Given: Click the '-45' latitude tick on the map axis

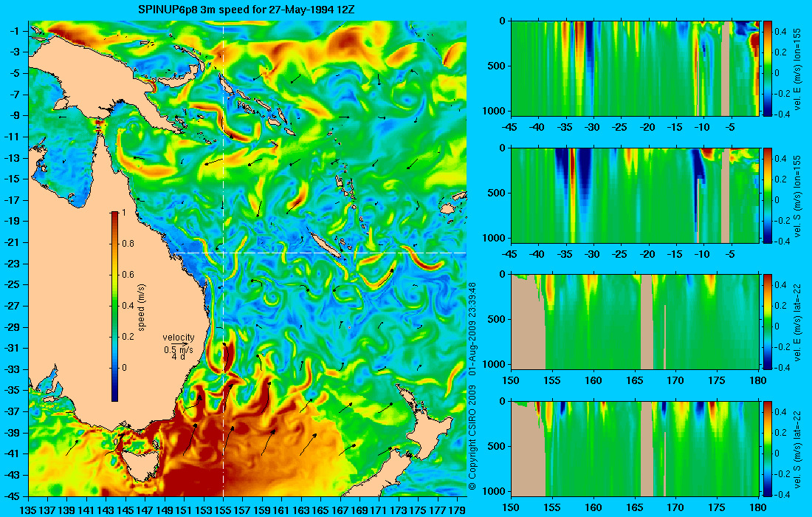Looking at the screenshot, I should (11, 496).
